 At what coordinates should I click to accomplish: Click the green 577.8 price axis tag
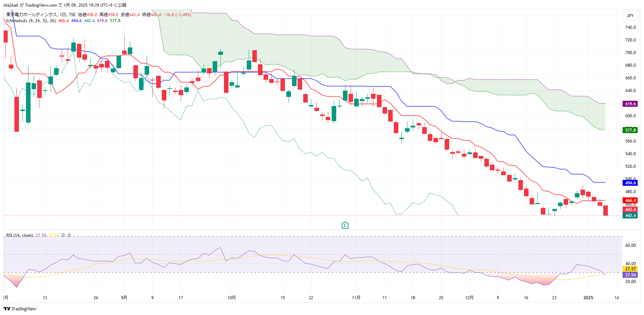tap(630, 130)
